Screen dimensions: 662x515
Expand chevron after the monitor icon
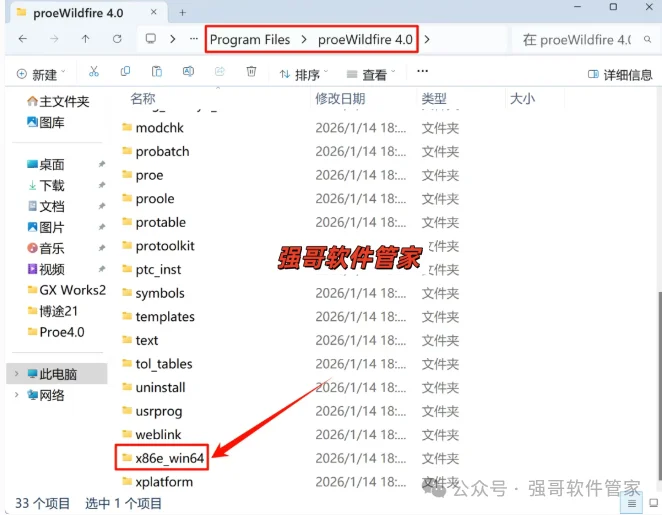click(173, 39)
